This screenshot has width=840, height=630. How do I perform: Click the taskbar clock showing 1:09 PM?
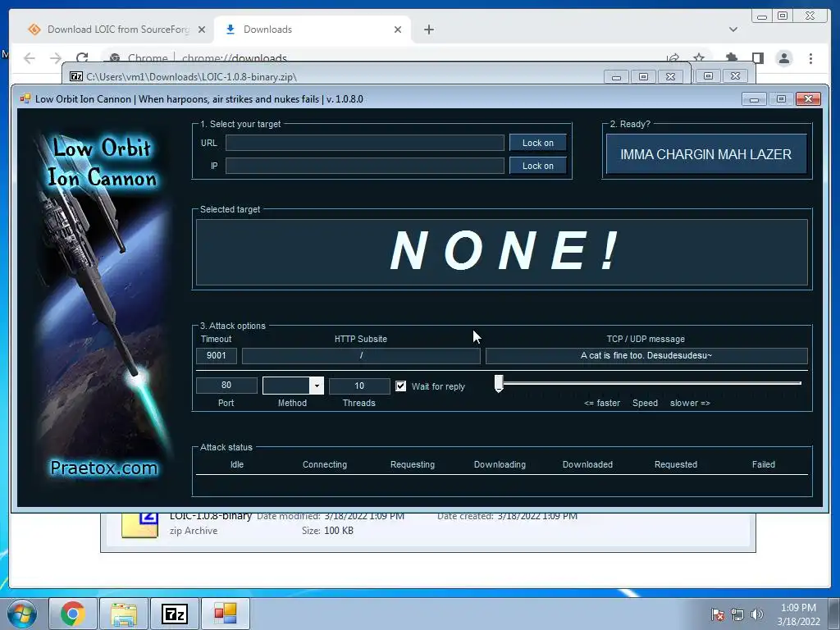click(x=798, y=614)
